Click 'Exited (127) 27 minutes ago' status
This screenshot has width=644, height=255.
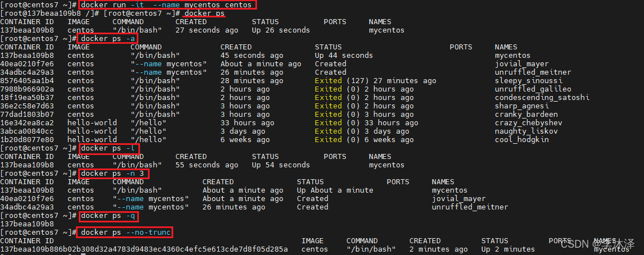point(375,81)
